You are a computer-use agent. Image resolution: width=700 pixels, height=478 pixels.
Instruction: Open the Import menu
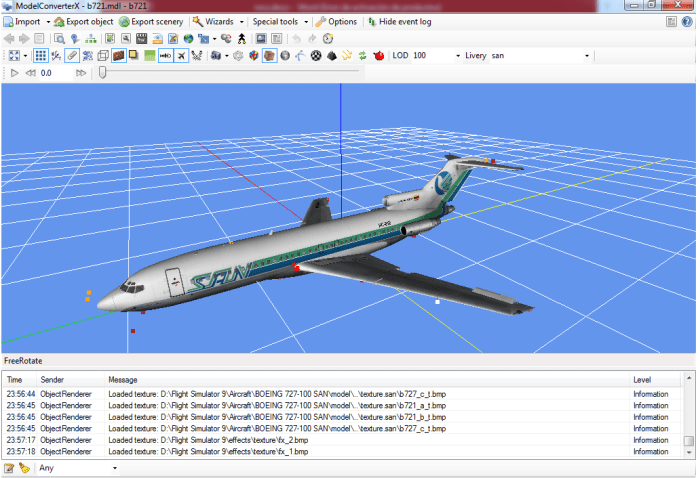pos(22,22)
